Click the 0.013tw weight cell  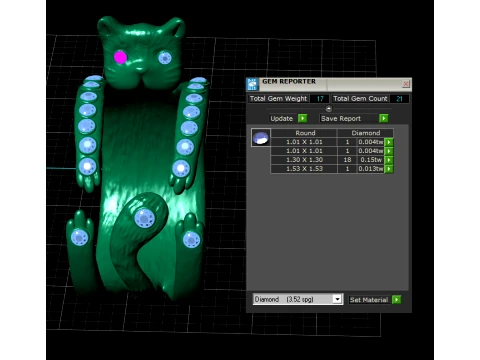coord(371,169)
